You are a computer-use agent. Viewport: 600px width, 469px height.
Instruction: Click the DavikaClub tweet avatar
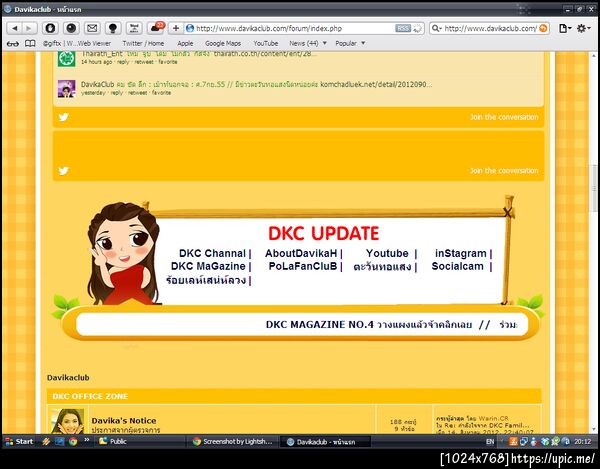pyautogui.click(x=67, y=89)
